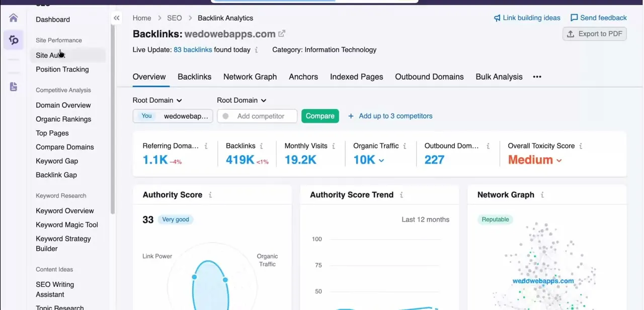Show Overall Toxicity Score info icon
Screen dimensions: 644x310
581,146
